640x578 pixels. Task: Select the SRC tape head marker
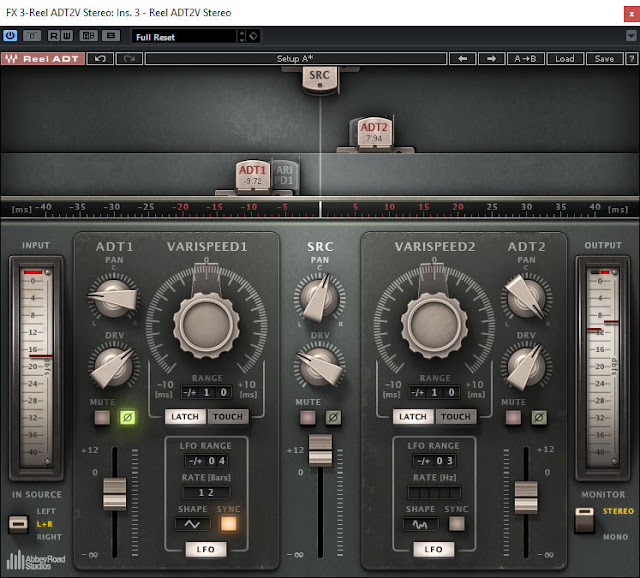coord(320,79)
